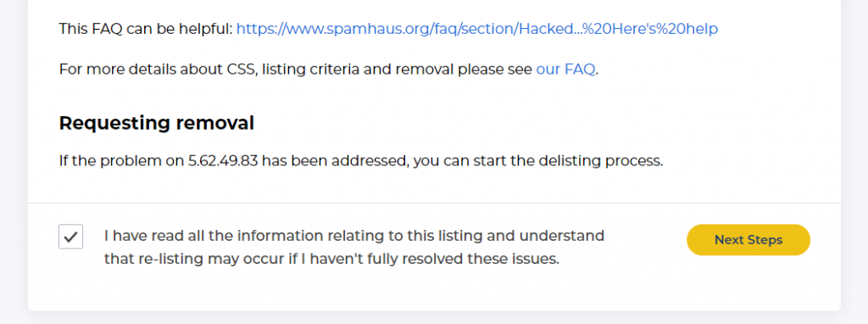This screenshot has width=868, height=324.
Task: Tick the checkmark icon in the checkbox
Action: pyautogui.click(x=70, y=237)
